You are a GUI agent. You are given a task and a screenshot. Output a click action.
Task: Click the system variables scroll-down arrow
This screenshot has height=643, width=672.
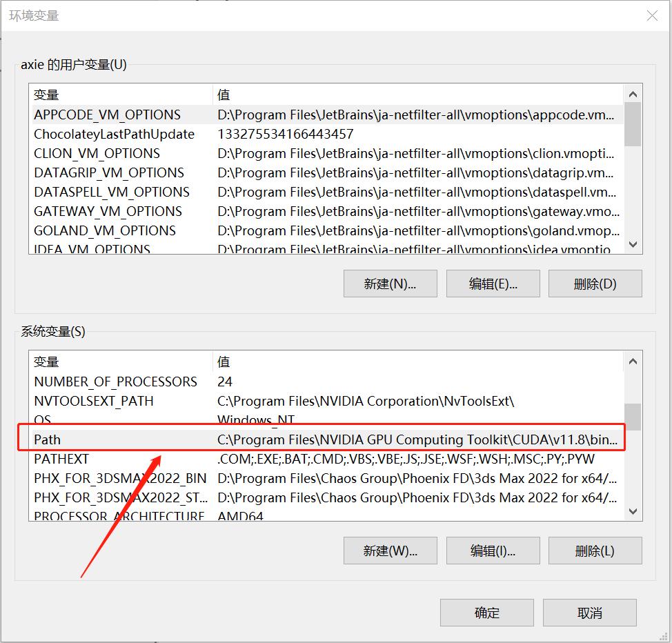[x=633, y=511]
